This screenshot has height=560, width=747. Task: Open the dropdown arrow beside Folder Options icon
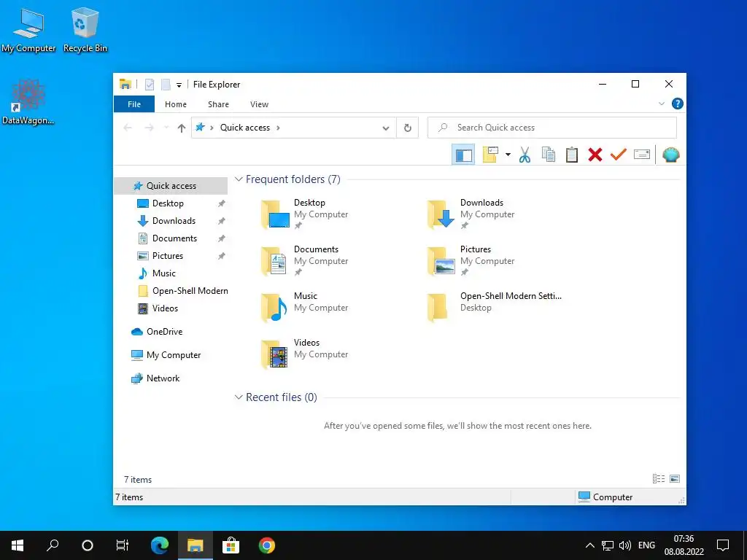(x=508, y=155)
